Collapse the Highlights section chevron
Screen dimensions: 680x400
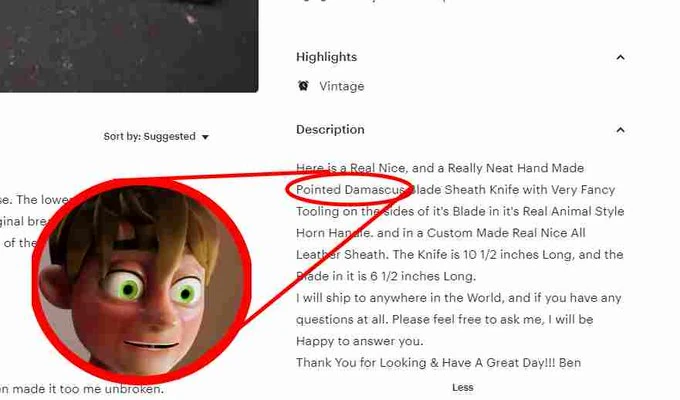coord(620,57)
